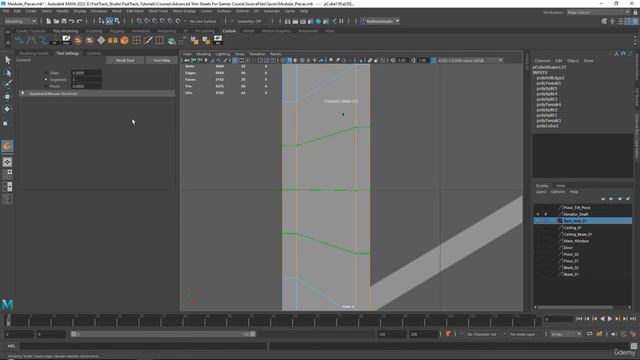
Task: Open the viewport color space dropdown
Action: 471,60
